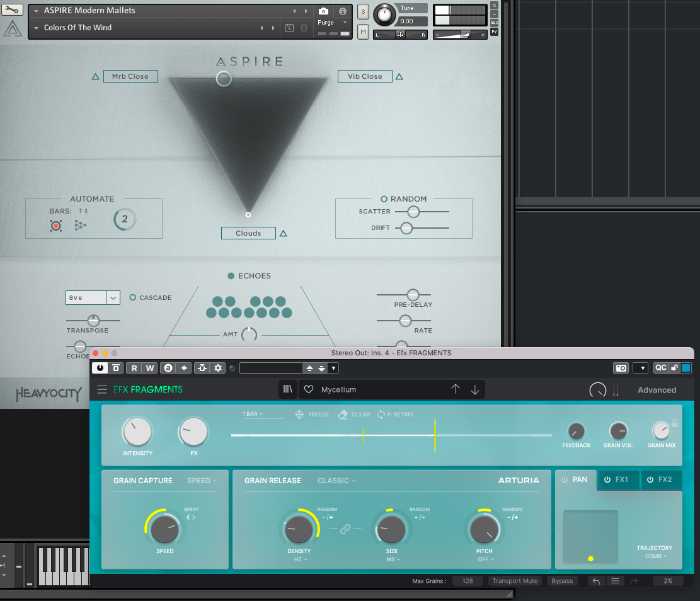The width and height of the screenshot is (700, 601).
Task: Open the Efx Fragments hamburger menu
Action: (102, 390)
